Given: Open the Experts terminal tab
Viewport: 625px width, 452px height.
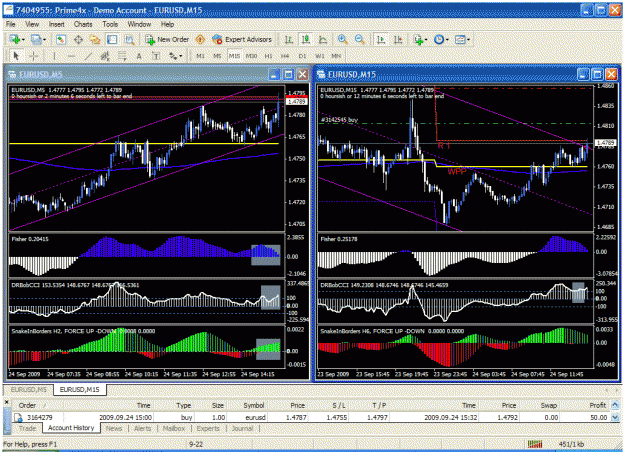Looking at the screenshot, I should (x=208, y=428).
